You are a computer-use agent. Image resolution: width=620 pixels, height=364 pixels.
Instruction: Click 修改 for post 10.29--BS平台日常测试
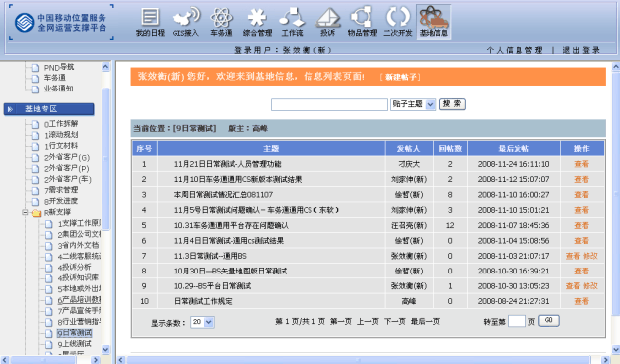(x=590, y=286)
